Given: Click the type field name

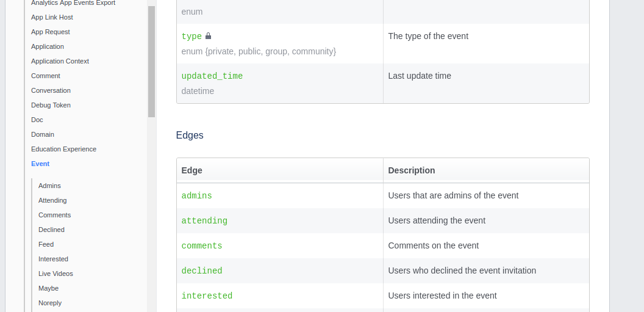Looking at the screenshot, I should [x=191, y=37].
